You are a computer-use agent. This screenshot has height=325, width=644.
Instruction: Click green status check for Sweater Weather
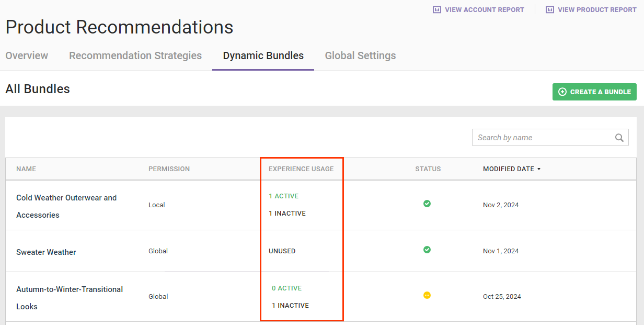click(x=427, y=250)
